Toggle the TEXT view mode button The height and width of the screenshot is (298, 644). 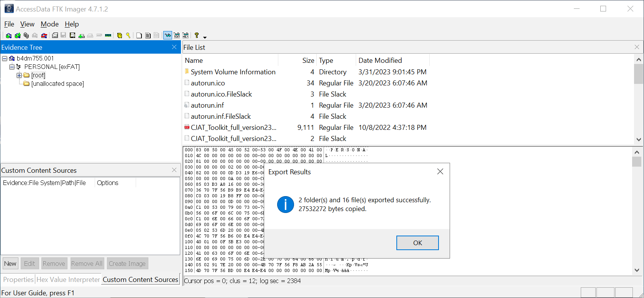(x=177, y=36)
